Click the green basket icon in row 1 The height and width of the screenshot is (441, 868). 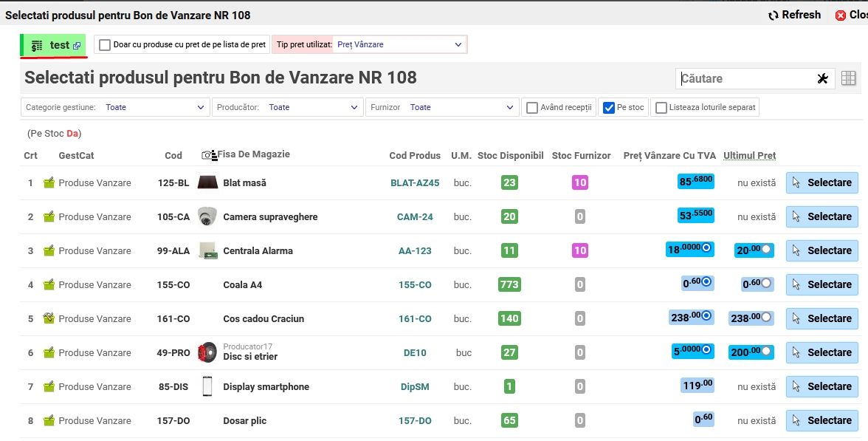[x=49, y=182]
